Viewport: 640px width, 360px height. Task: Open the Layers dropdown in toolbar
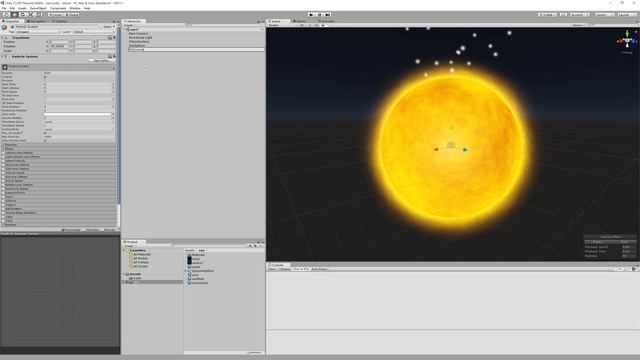tap(604, 15)
